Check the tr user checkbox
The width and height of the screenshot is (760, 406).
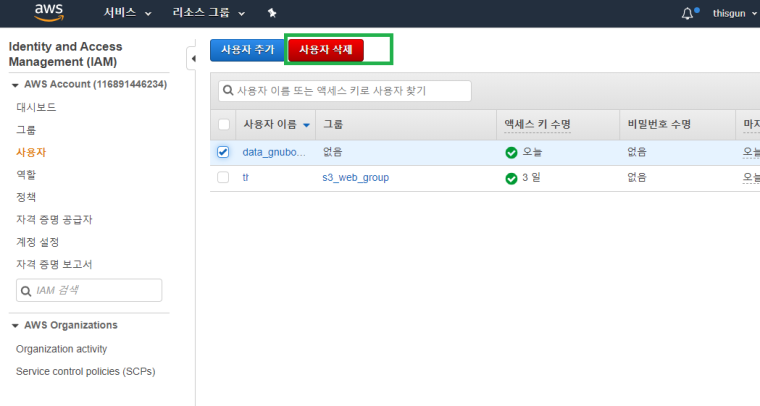tap(223, 177)
